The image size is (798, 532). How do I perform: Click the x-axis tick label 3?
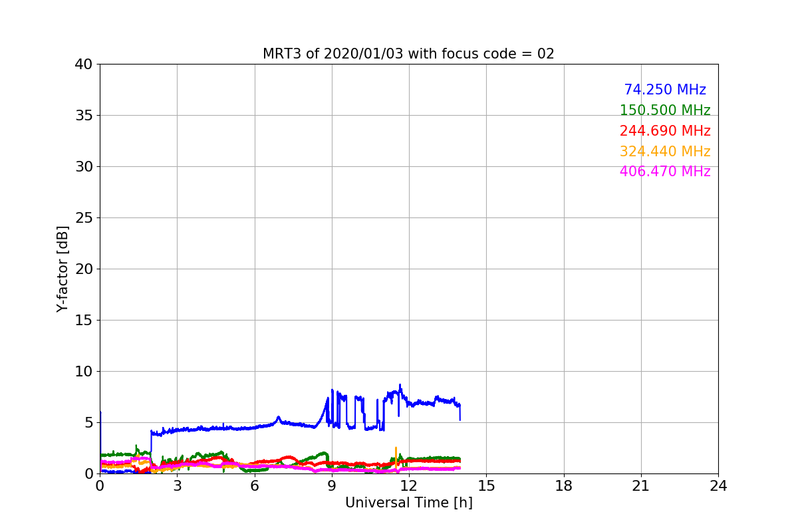[x=177, y=486]
